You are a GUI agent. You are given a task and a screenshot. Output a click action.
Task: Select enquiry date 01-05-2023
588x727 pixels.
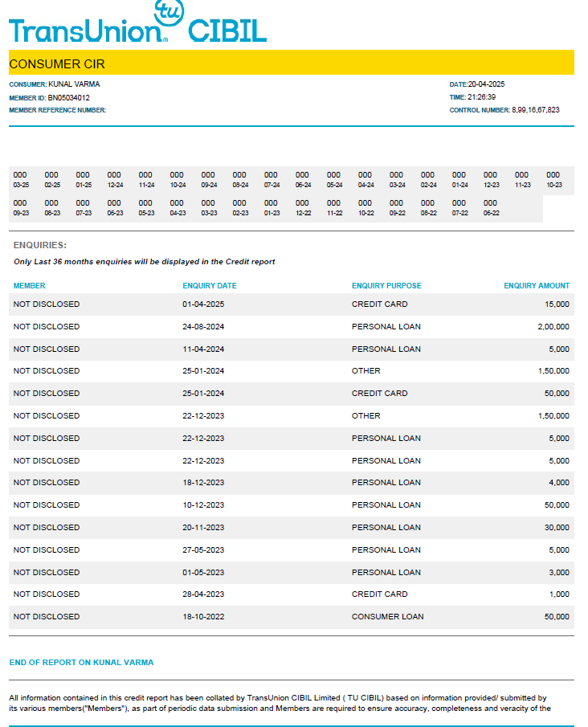(x=203, y=573)
